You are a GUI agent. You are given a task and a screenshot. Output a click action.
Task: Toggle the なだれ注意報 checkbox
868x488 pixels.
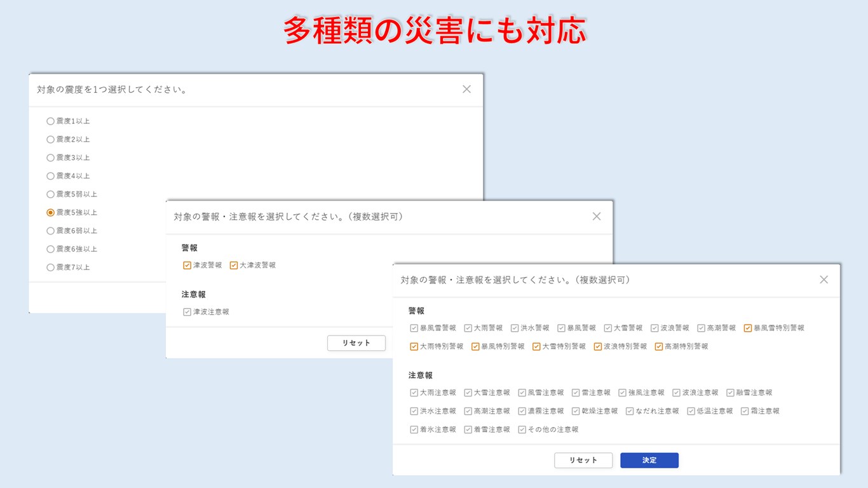point(630,411)
